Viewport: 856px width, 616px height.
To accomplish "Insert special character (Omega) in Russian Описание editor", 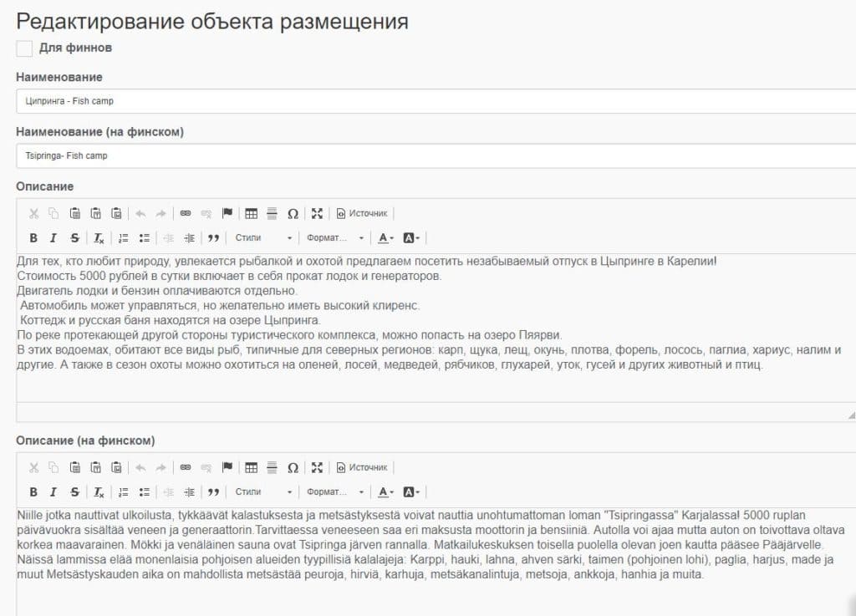I will 293,213.
